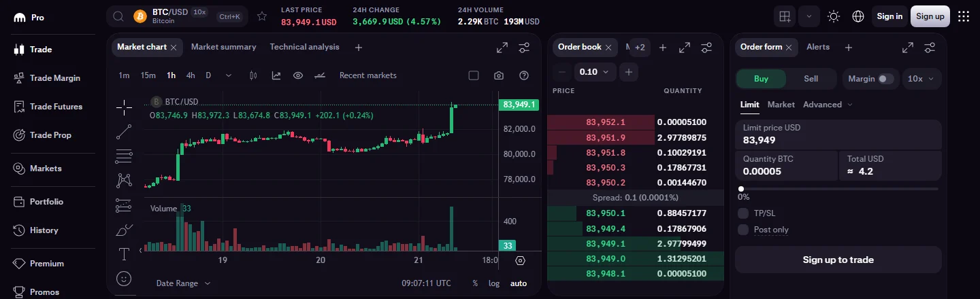The image size is (980, 299).
Task: Select the crosshair cursor tool
Action: click(124, 107)
